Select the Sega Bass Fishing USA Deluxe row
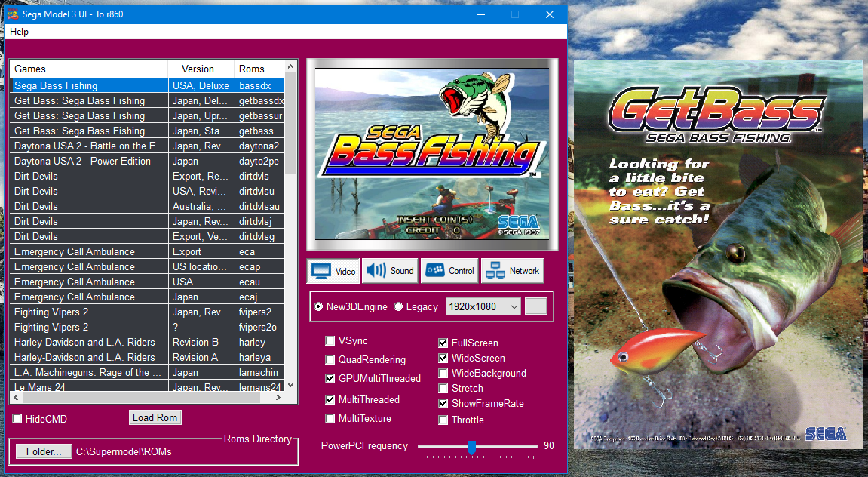868x477 pixels. pyautogui.click(x=147, y=85)
